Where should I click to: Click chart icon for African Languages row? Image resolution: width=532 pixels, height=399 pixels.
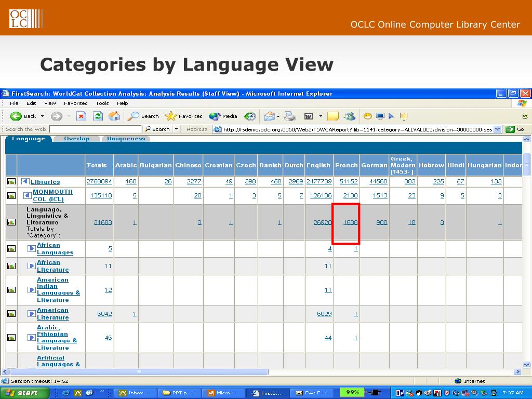point(11,249)
